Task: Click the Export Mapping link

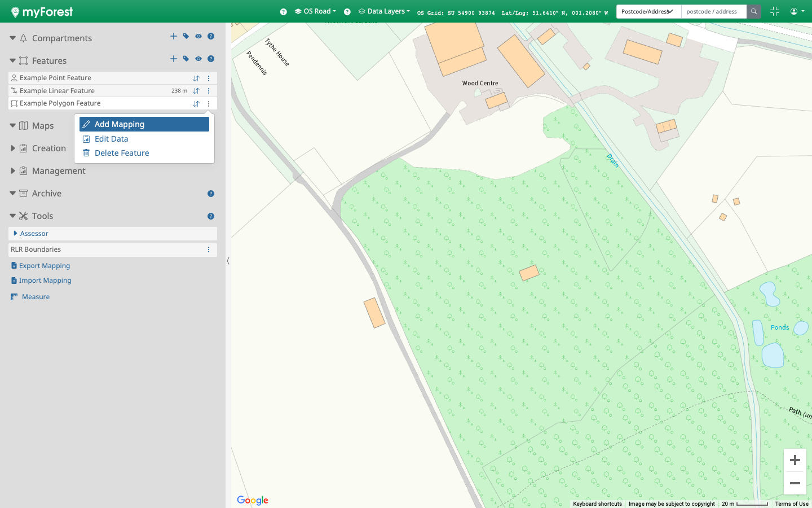Action: 45,266
